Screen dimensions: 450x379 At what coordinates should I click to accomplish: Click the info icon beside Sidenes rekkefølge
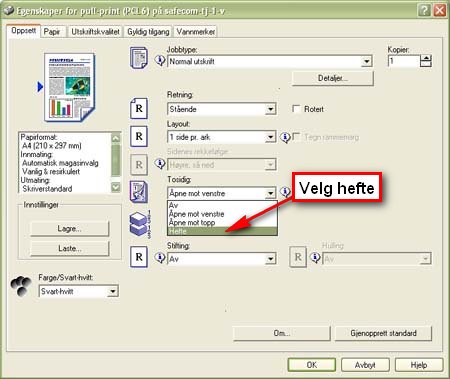pos(160,164)
